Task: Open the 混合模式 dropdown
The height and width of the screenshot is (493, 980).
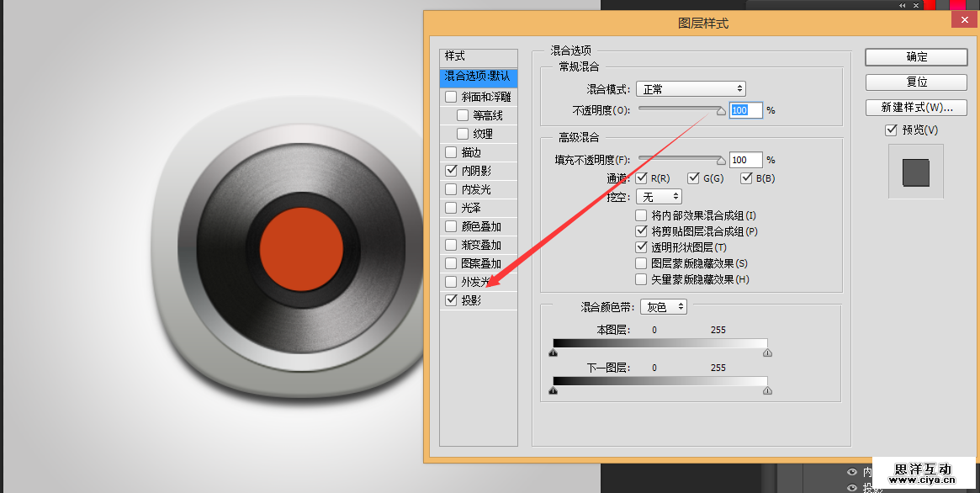Action: pos(691,88)
